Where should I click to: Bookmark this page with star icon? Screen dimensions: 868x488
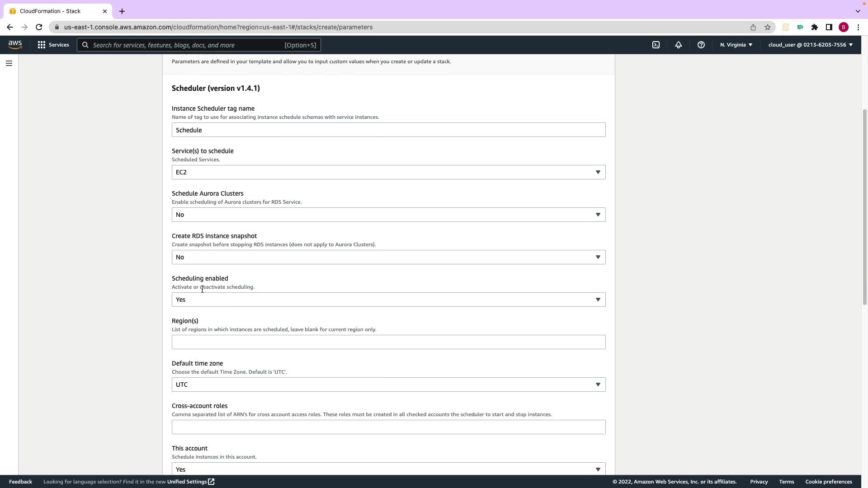click(x=768, y=27)
